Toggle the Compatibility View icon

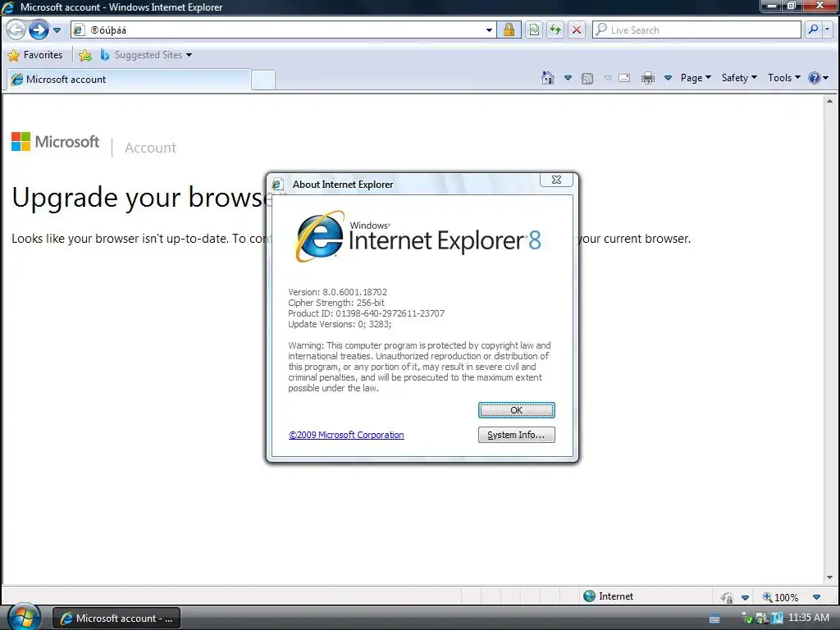coord(534,30)
